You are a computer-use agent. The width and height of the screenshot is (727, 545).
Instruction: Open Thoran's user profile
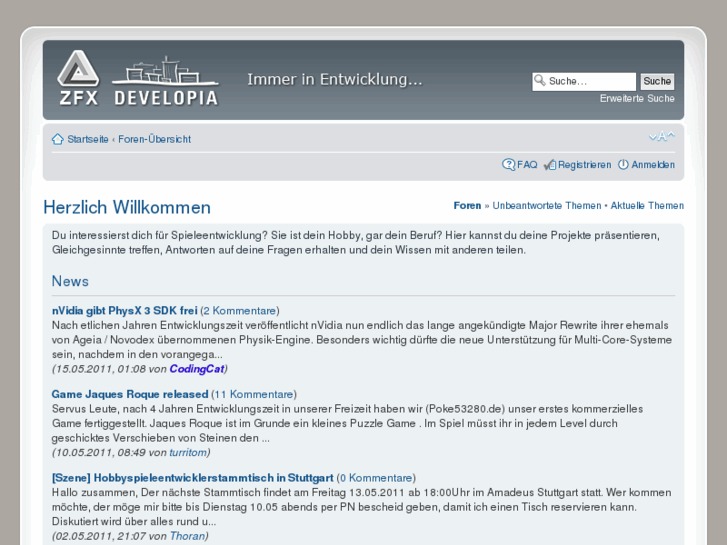tap(187, 536)
